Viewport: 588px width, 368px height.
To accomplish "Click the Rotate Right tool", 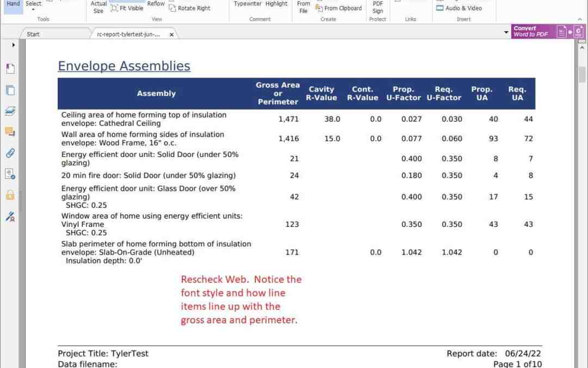I will [189, 8].
